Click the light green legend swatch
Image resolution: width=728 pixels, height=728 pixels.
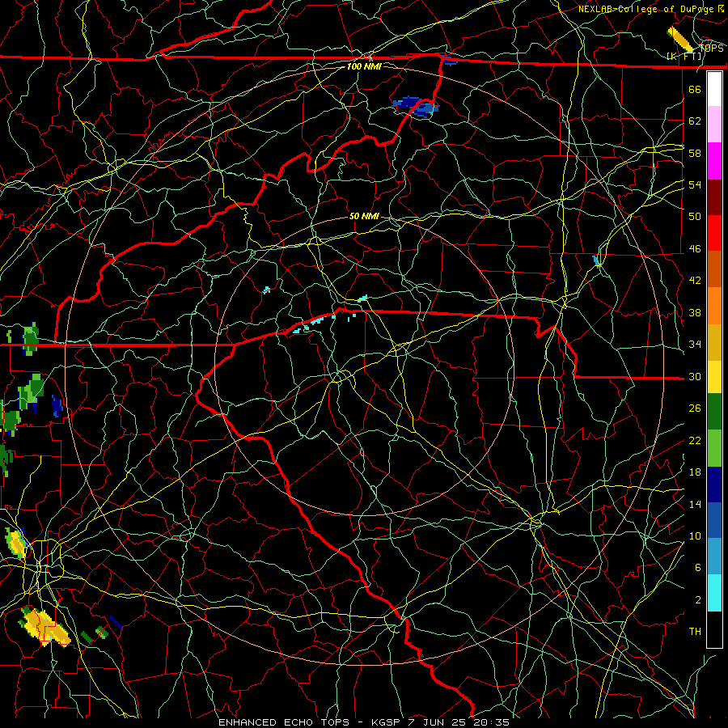click(x=714, y=448)
